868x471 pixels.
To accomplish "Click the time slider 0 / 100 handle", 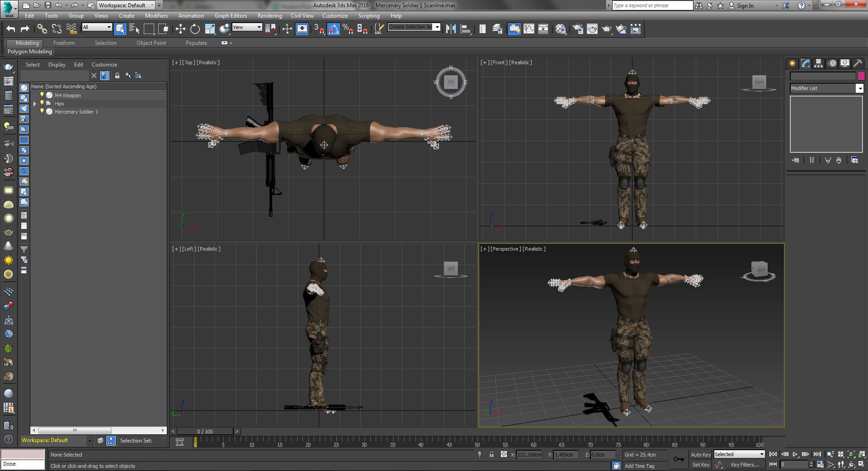I will [x=205, y=431].
